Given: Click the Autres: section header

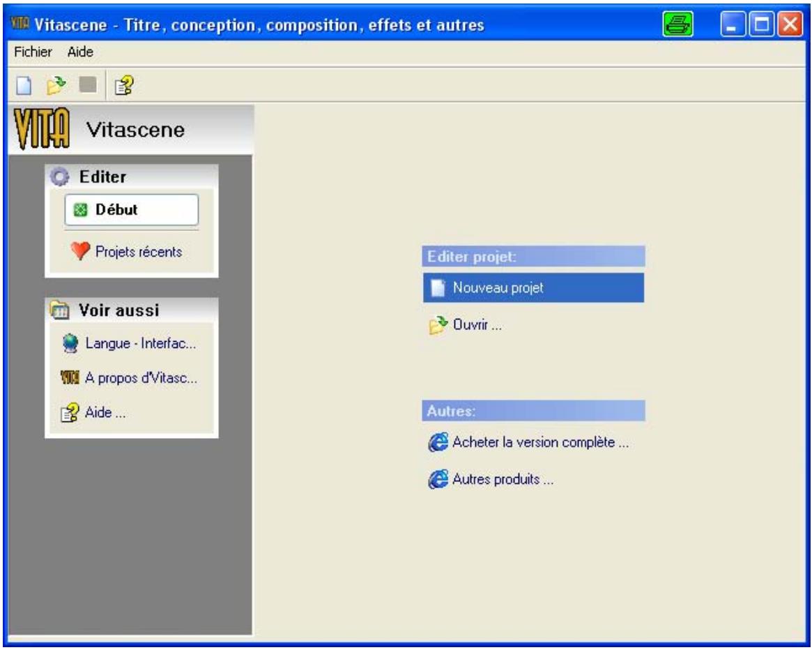Looking at the screenshot, I should click(533, 411).
